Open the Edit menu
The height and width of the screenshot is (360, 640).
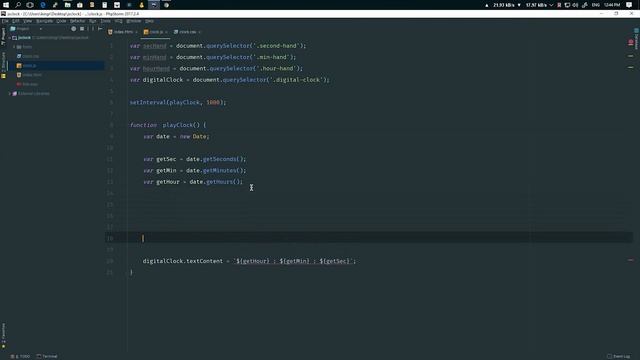click(x=16, y=21)
